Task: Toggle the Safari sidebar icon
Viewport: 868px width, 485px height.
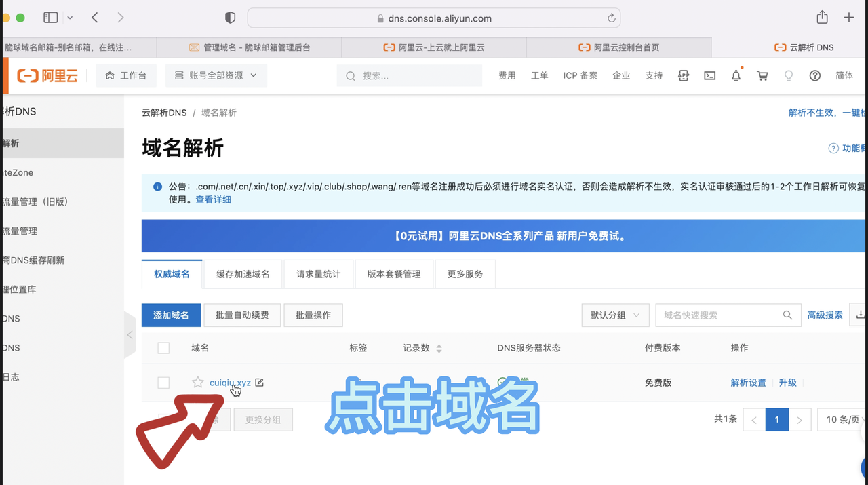Action: tap(51, 18)
